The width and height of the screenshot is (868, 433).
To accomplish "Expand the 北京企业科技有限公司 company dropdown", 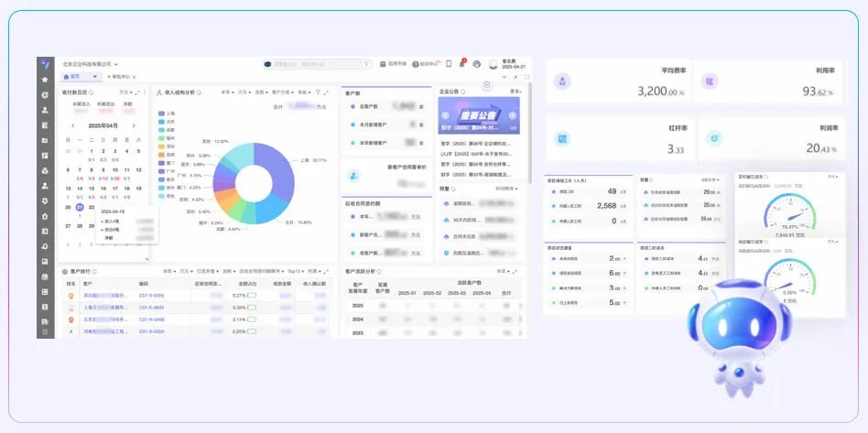I will (x=116, y=64).
